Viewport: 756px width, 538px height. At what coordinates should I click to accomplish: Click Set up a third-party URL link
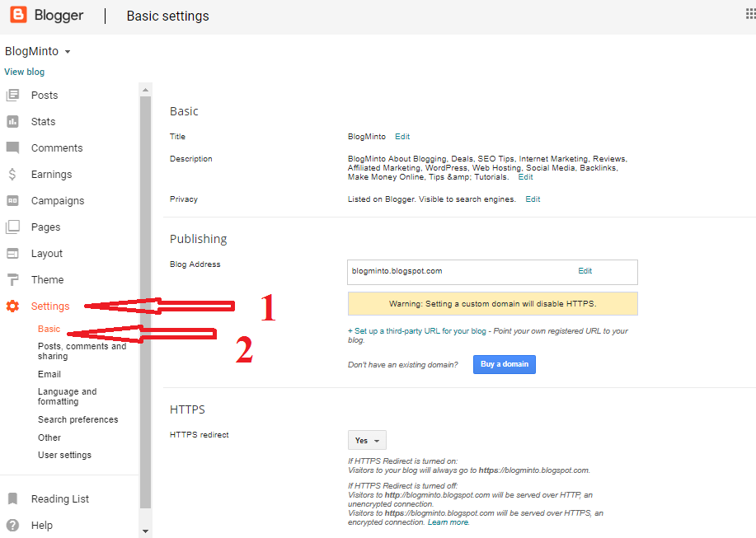417,331
